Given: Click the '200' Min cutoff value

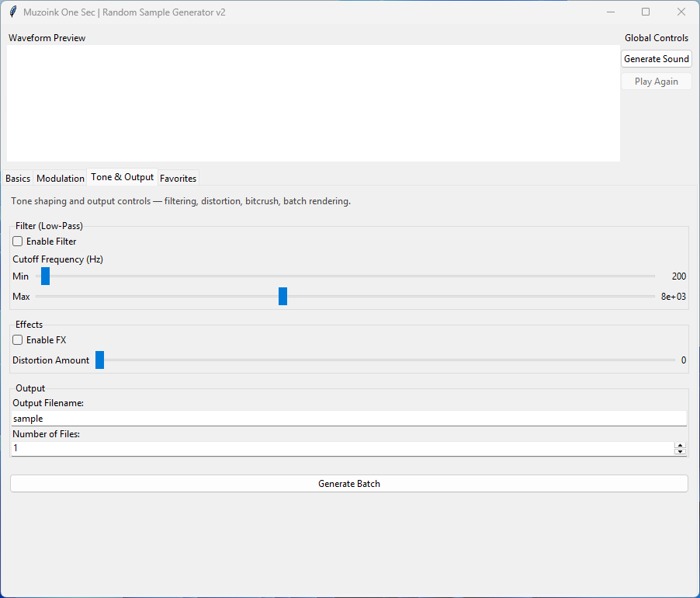Looking at the screenshot, I should 678,276.
